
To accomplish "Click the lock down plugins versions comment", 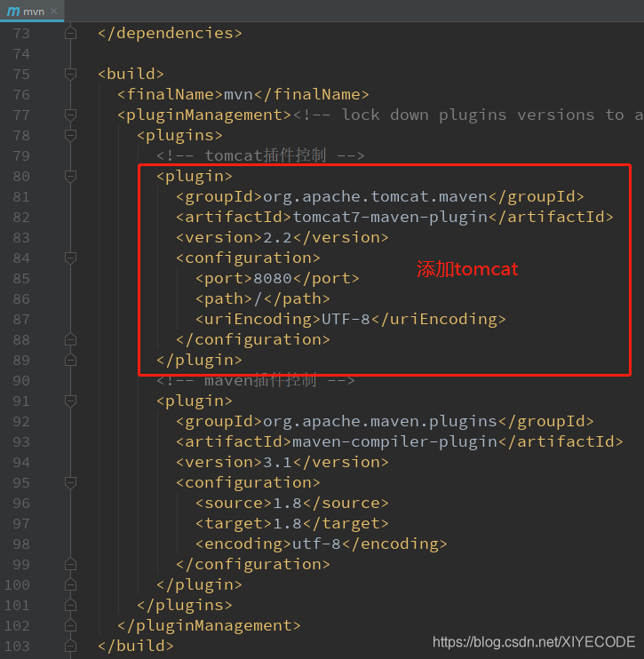I will coord(468,115).
